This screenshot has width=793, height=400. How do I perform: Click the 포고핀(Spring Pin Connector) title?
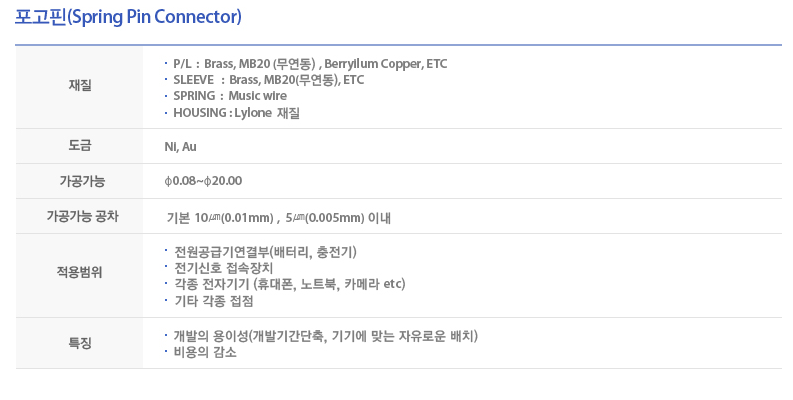tap(129, 18)
